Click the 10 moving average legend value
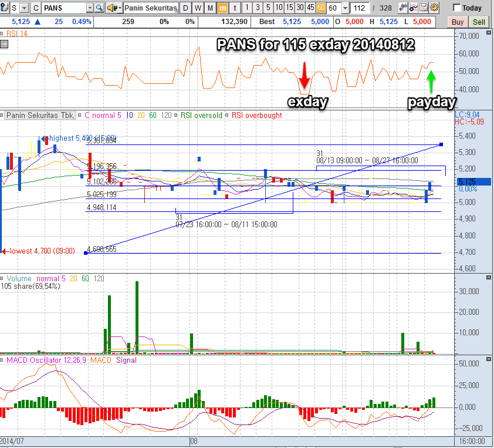 tap(130, 116)
